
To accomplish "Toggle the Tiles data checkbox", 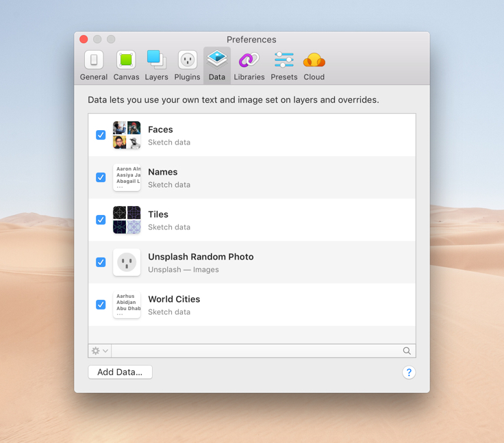I will 101,220.
